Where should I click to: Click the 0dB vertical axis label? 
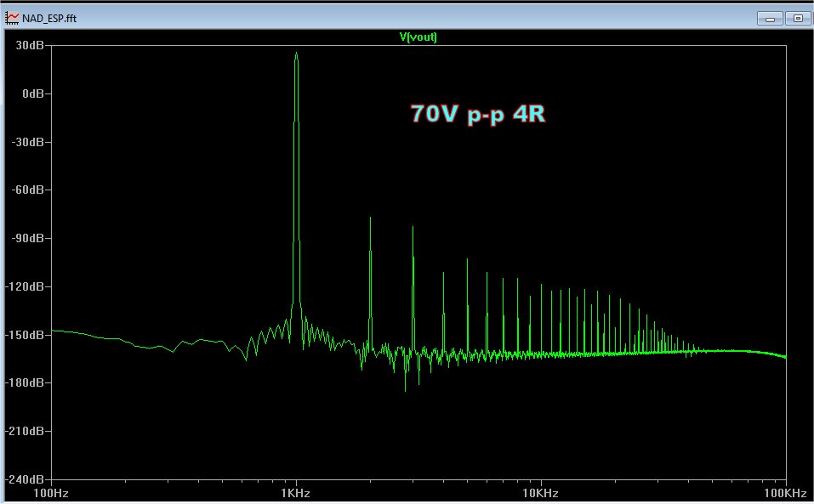(x=33, y=93)
